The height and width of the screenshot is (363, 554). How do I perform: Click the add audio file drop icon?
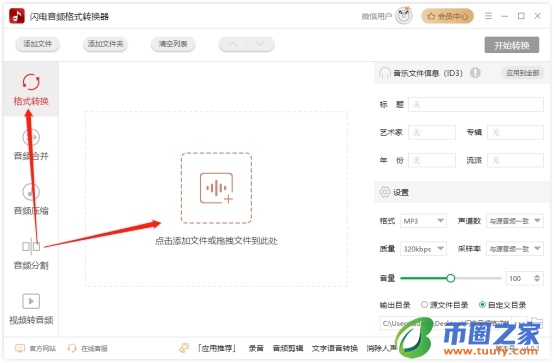216,188
